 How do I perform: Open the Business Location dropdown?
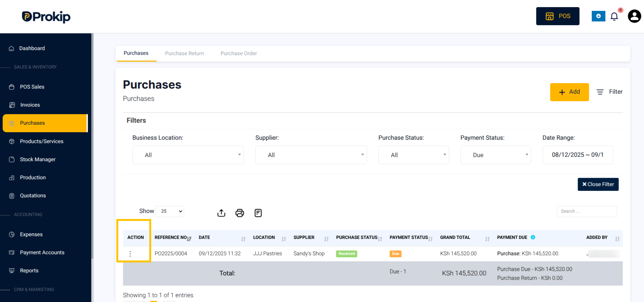(x=188, y=155)
